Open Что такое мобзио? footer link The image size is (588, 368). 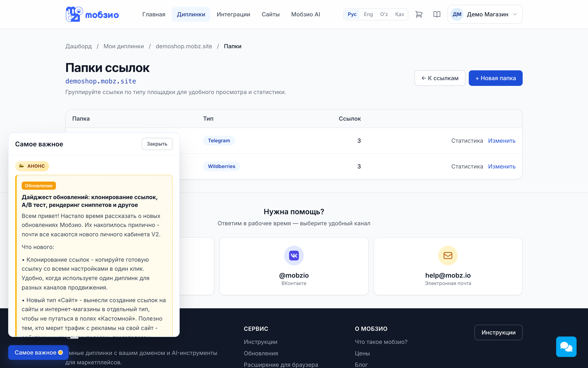(381, 342)
